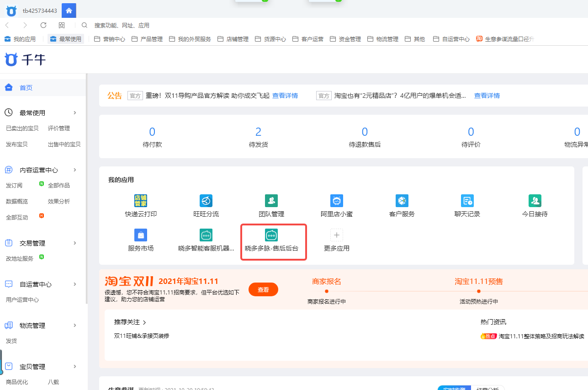588x390 pixels.
Task: Open 改地址服务 in sidebar
Action: pos(20,259)
